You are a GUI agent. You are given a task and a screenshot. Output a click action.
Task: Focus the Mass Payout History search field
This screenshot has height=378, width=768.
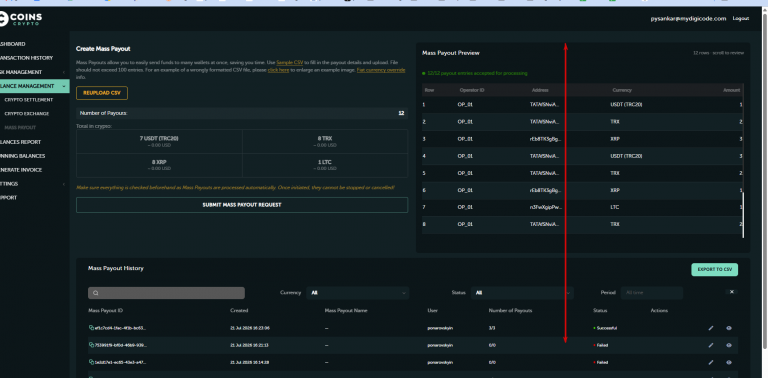coord(167,293)
